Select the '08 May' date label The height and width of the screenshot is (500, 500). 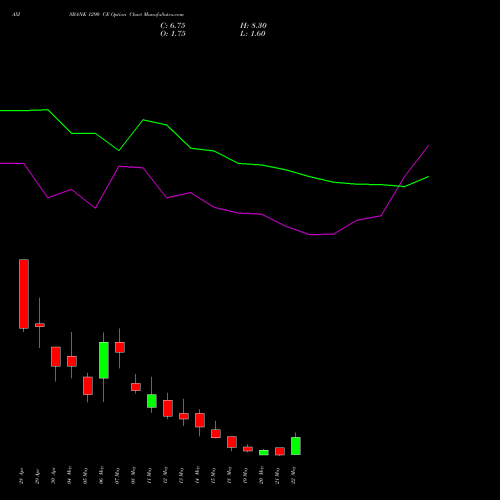[134, 476]
